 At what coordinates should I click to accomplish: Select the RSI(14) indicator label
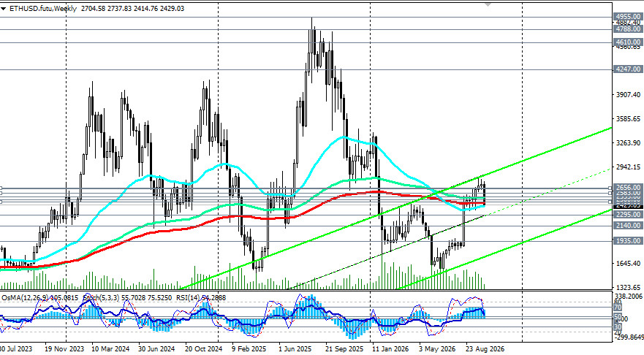(188, 297)
